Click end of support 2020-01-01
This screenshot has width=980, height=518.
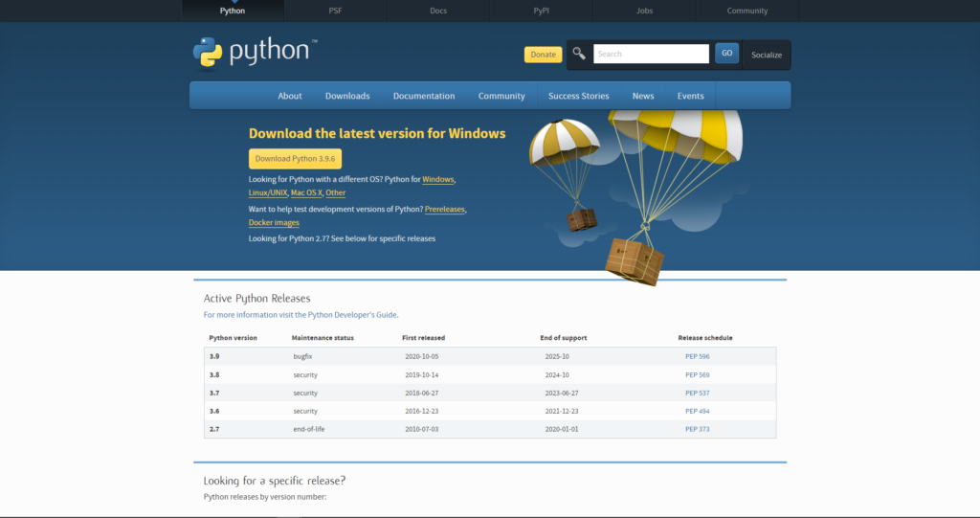tap(562, 430)
